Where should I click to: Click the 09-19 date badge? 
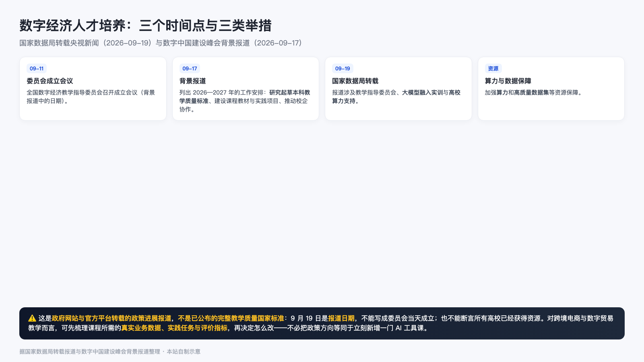coord(343,68)
